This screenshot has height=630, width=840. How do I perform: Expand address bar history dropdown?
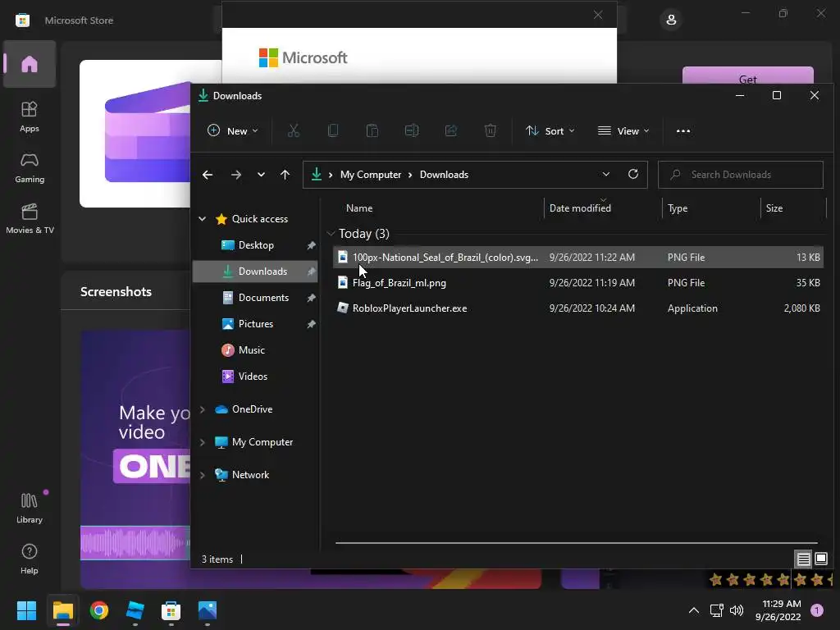click(606, 174)
